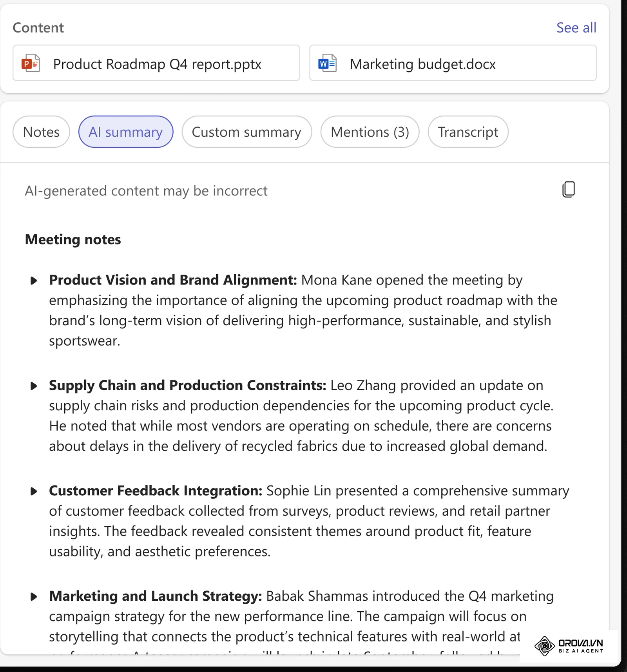Expand Marketing and Launch Strategy section
This screenshot has height=672, width=627.
34,597
